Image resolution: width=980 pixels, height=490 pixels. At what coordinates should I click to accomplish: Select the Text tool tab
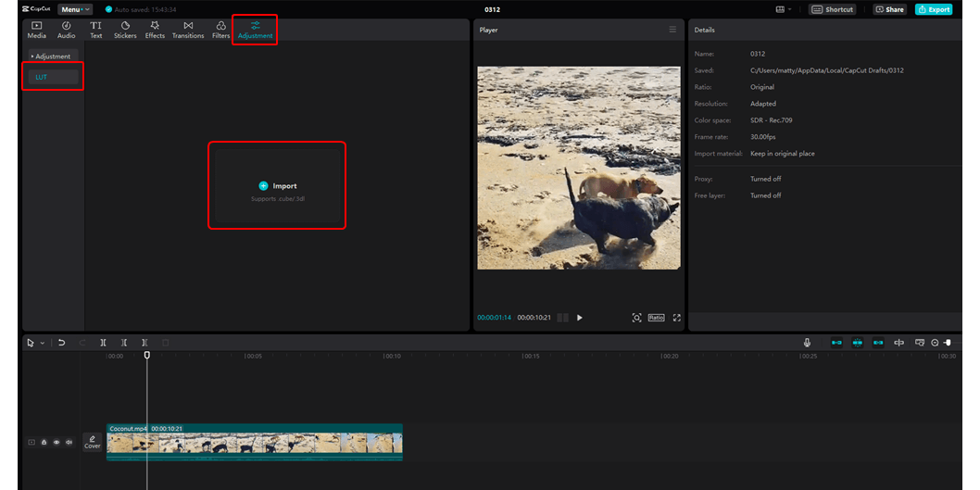click(x=95, y=30)
